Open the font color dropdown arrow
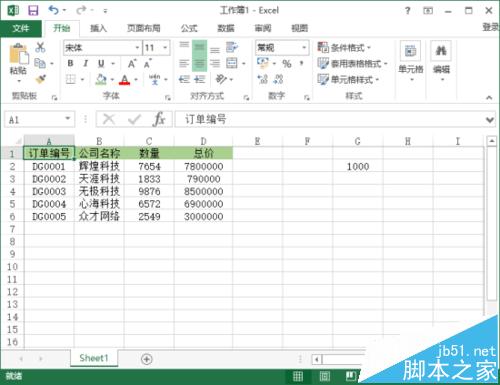 coord(136,80)
